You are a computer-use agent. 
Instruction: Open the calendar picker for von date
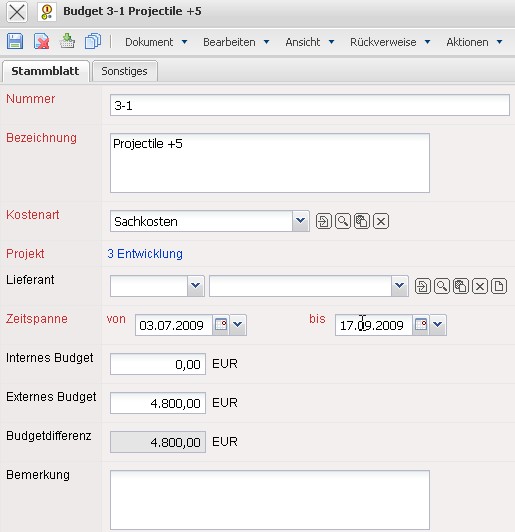221,325
